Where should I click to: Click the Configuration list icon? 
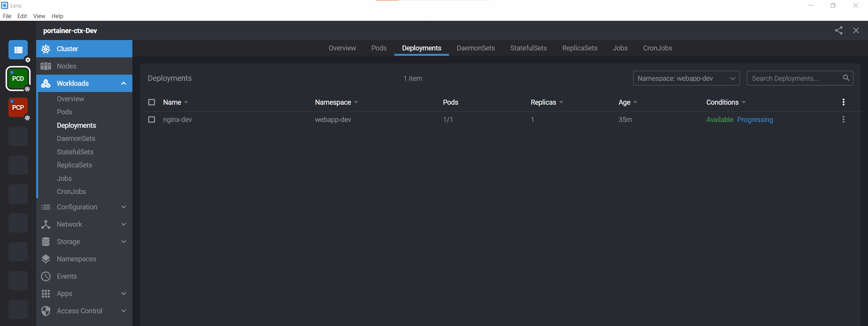[46, 207]
